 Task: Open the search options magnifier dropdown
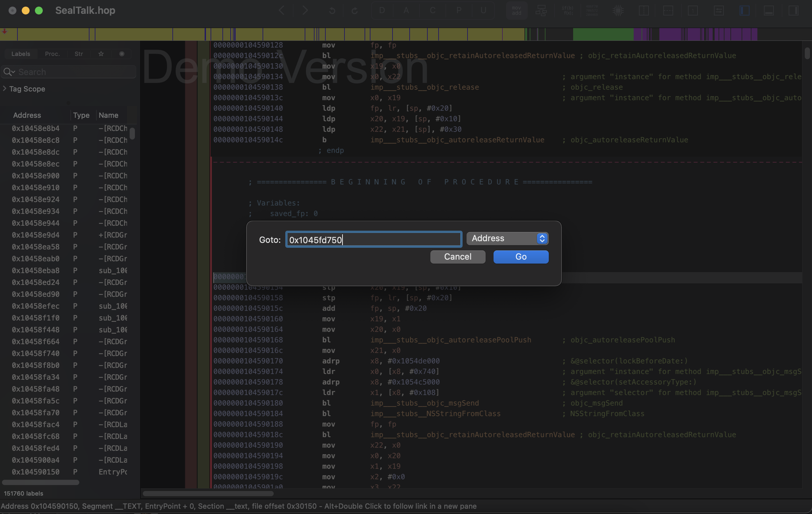tap(9, 72)
